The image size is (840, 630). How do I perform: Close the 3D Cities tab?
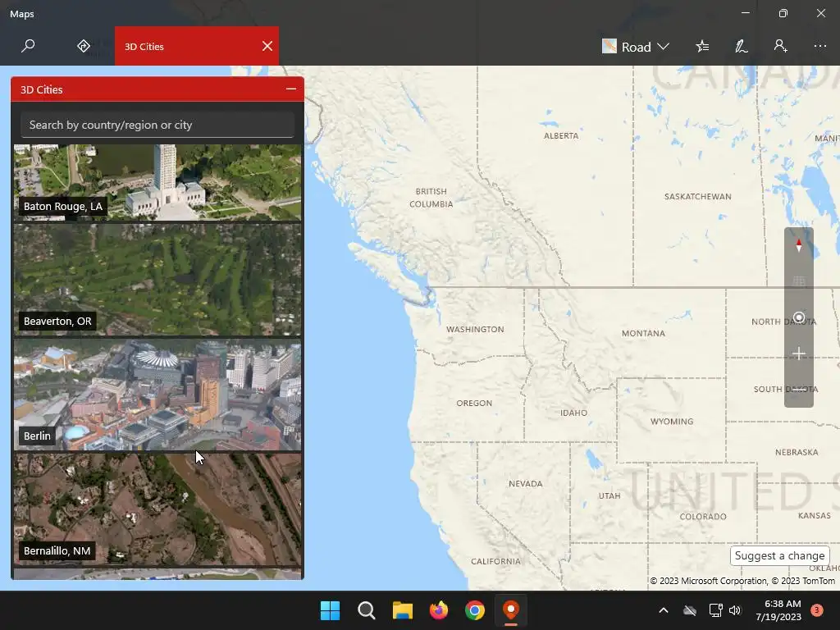point(267,46)
